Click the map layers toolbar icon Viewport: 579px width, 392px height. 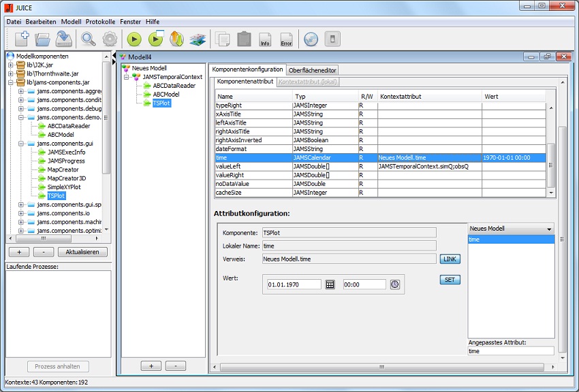(x=198, y=39)
